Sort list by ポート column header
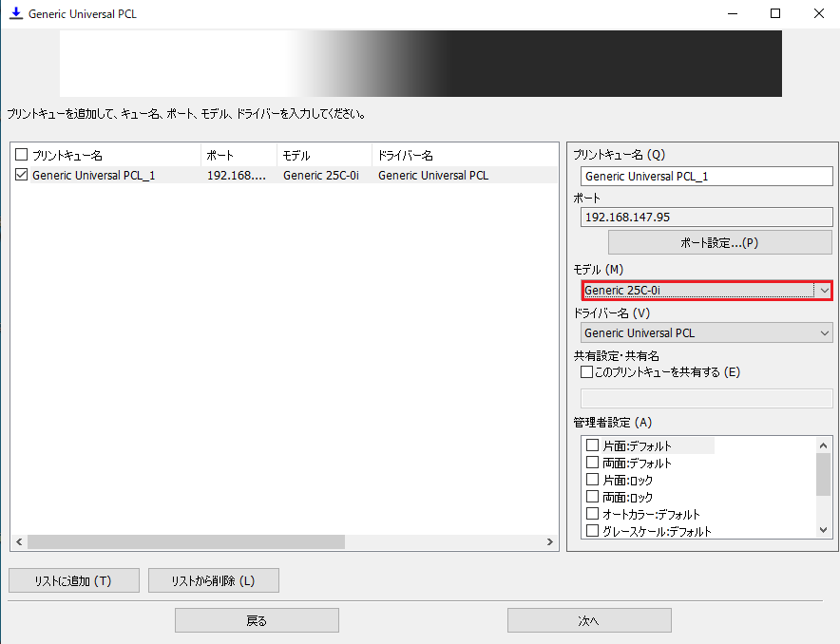The height and width of the screenshot is (644, 840). (238, 155)
